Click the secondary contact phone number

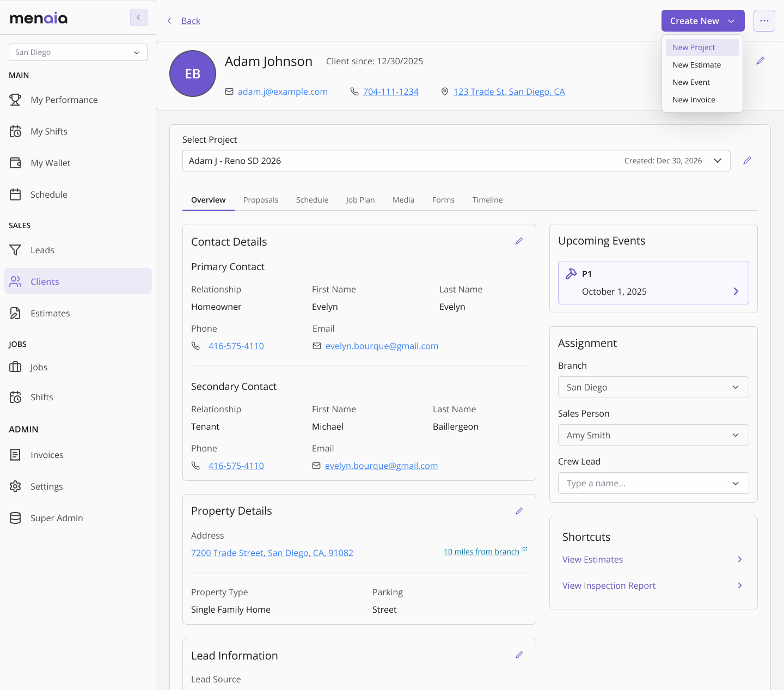point(236,466)
